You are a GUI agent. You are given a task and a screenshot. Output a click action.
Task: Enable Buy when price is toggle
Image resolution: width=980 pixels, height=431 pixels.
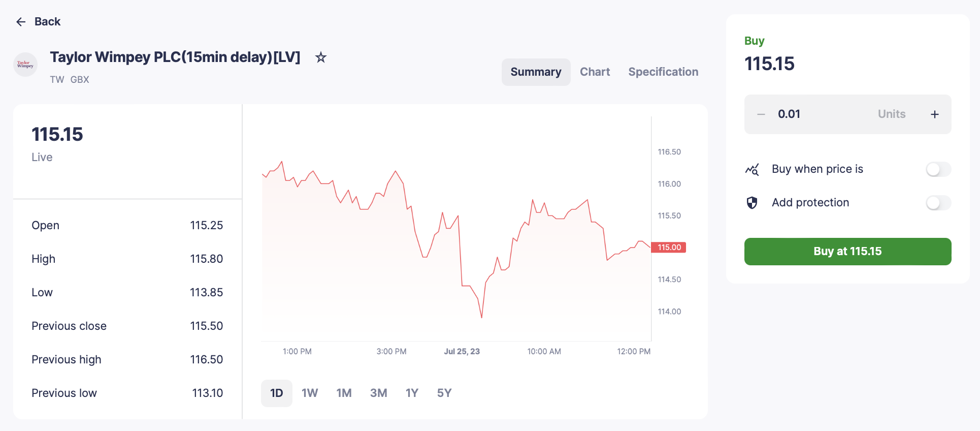point(938,169)
